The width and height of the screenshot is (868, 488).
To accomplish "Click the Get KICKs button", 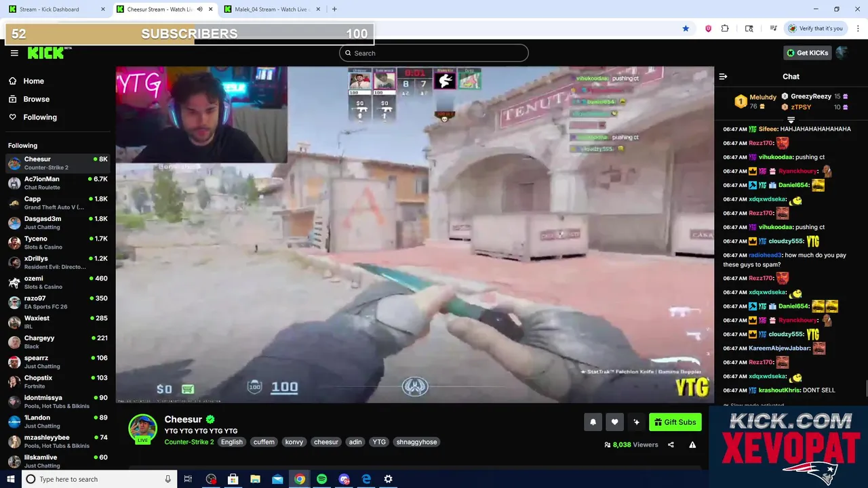I will coord(807,53).
